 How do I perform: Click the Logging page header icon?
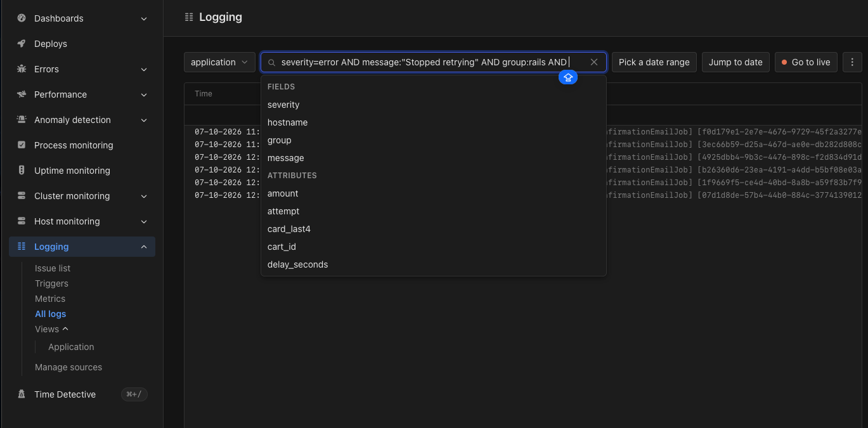(189, 18)
